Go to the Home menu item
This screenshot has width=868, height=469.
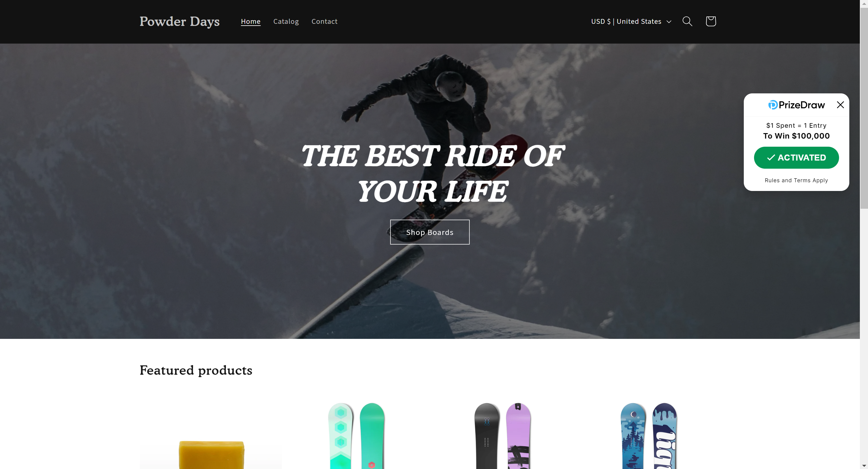coord(250,21)
